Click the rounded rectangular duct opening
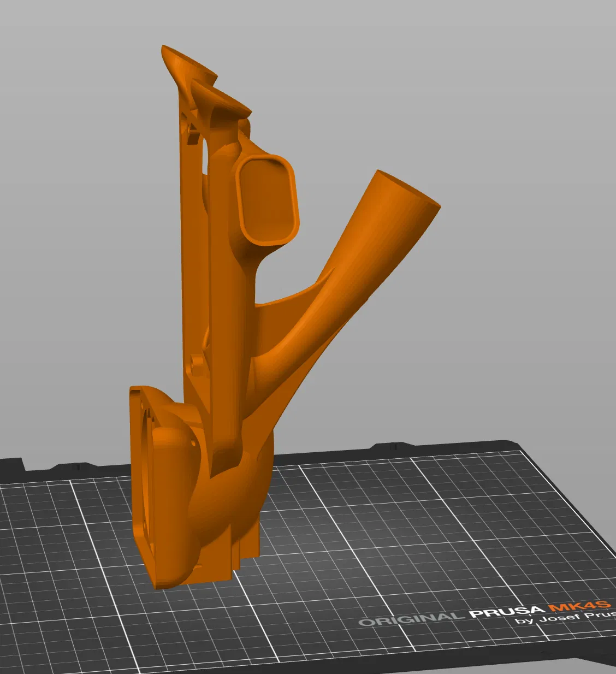Viewport: 616px width, 674px height. (268, 199)
